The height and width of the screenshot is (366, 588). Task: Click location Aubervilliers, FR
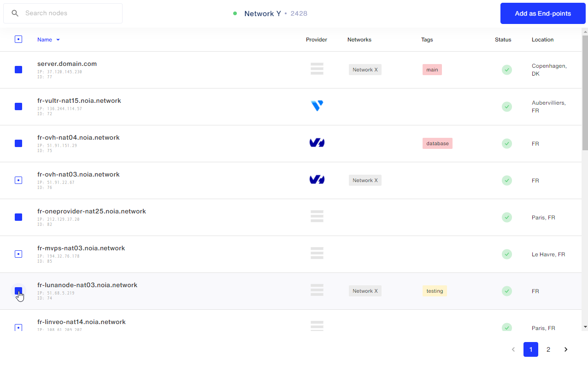549,106
